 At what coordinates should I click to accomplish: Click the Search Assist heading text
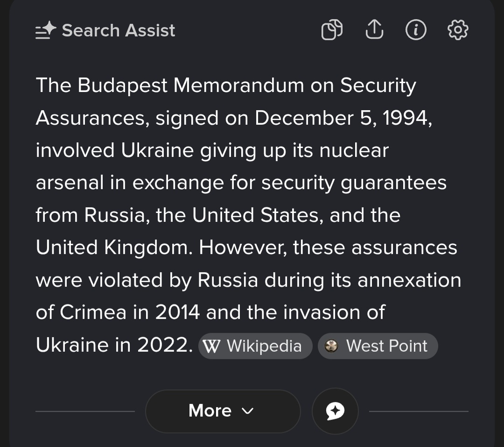click(x=118, y=30)
